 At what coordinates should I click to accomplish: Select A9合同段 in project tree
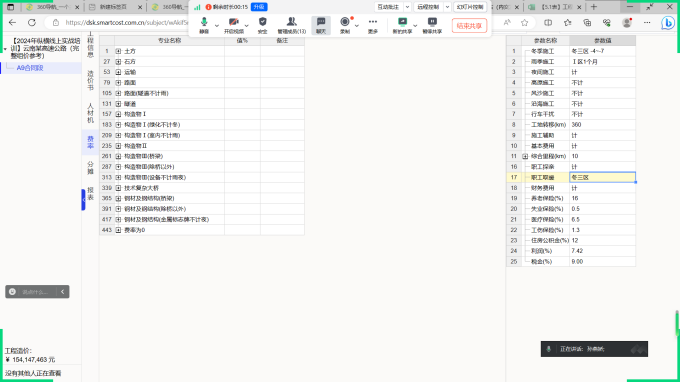(30, 68)
